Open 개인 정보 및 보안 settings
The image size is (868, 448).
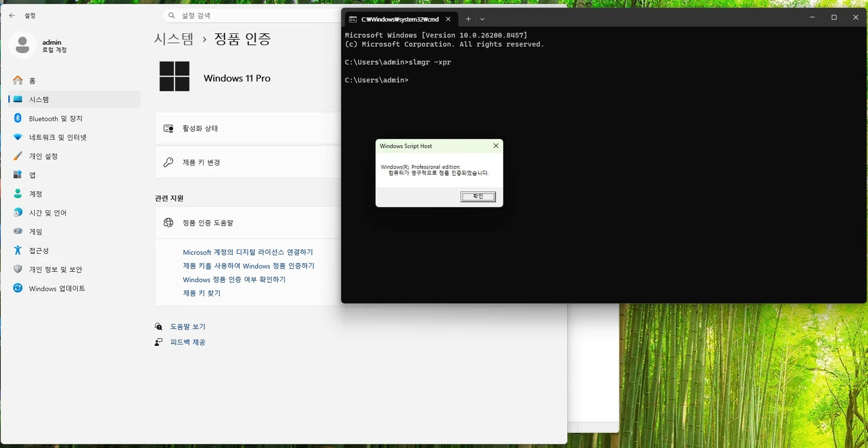coord(75,269)
